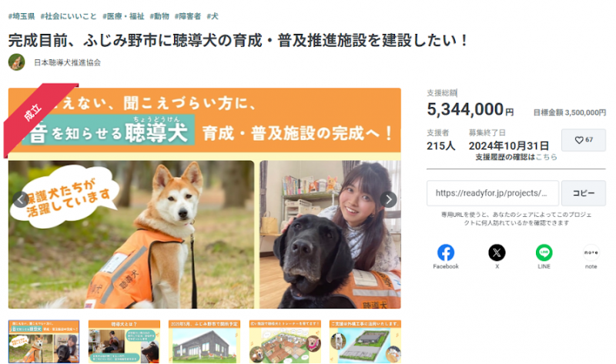The width and height of the screenshot is (616, 364).
Task: Open the #埼玉県 hashtag
Action: coord(22,16)
